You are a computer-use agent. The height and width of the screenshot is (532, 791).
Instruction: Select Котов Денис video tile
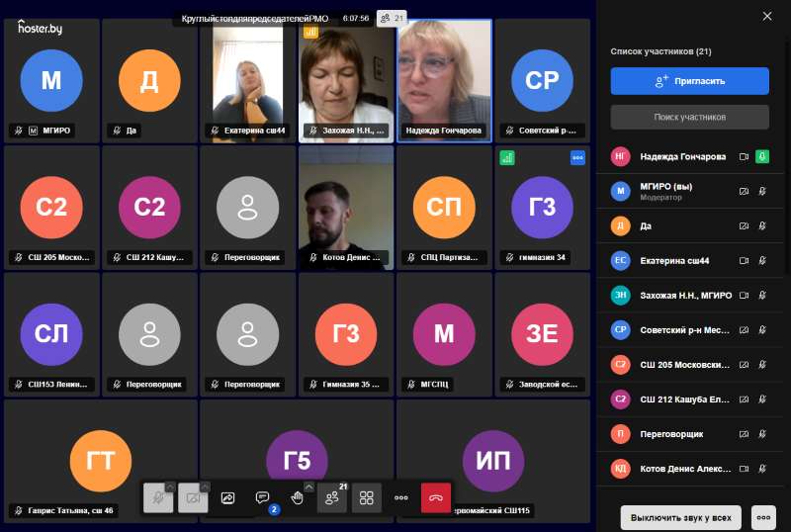tap(346, 208)
